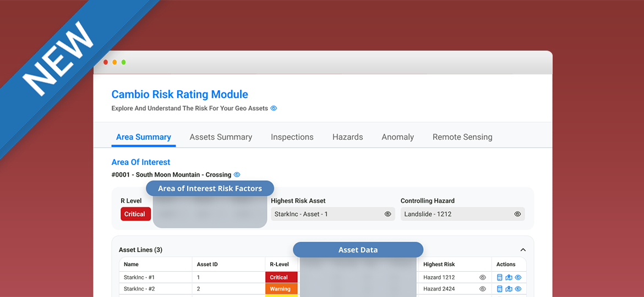Click eye icon beside Geo Assets subtitle
644x297 pixels.
[274, 108]
